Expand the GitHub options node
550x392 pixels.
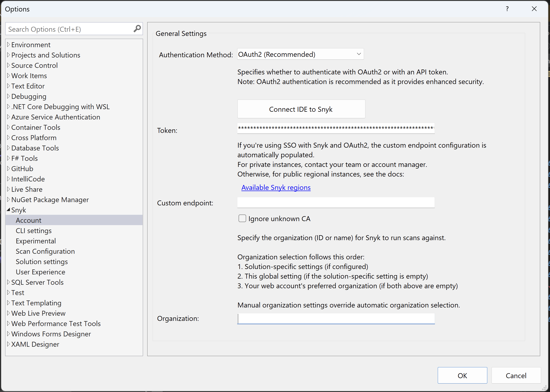pyautogui.click(x=8, y=169)
